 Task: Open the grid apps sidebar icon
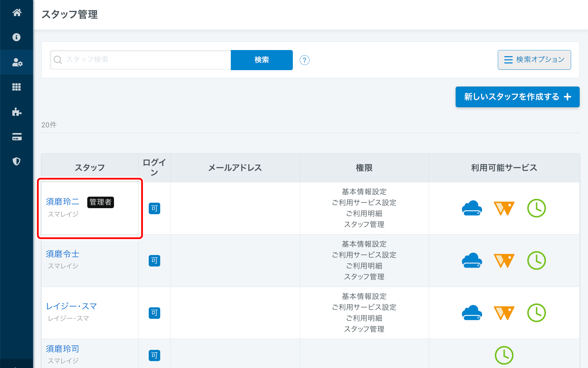(x=17, y=87)
